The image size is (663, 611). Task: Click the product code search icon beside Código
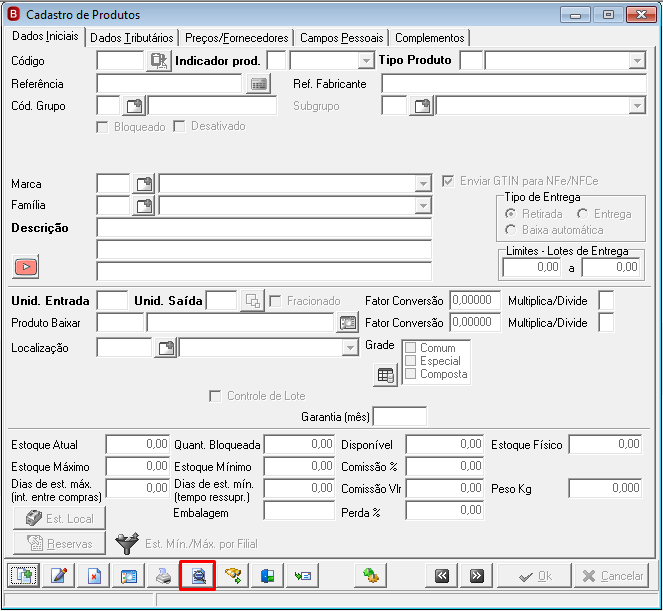[159, 61]
